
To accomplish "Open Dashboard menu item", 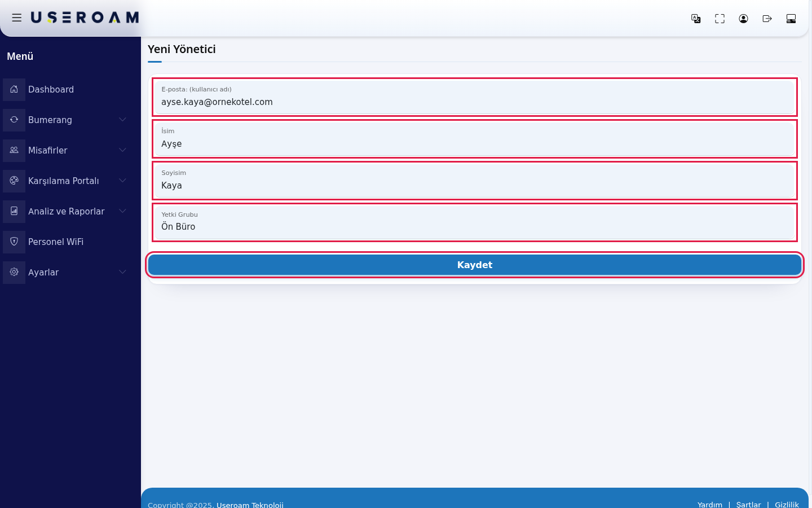I will pyautogui.click(x=51, y=89).
